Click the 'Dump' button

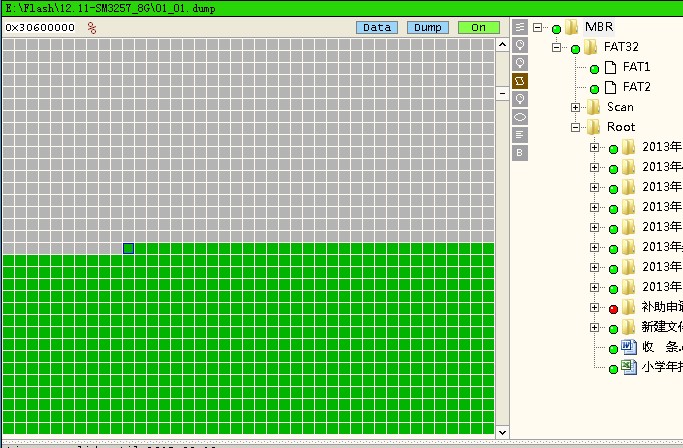pyautogui.click(x=427, y=27)
